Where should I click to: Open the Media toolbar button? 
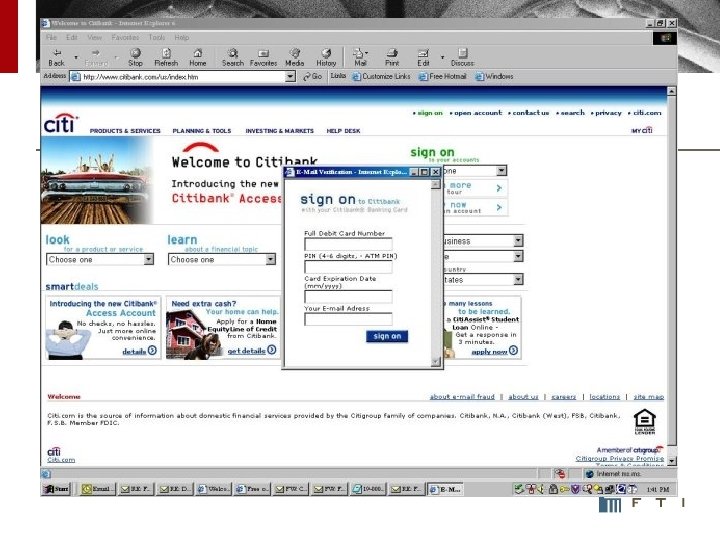[x=294, y=57]
